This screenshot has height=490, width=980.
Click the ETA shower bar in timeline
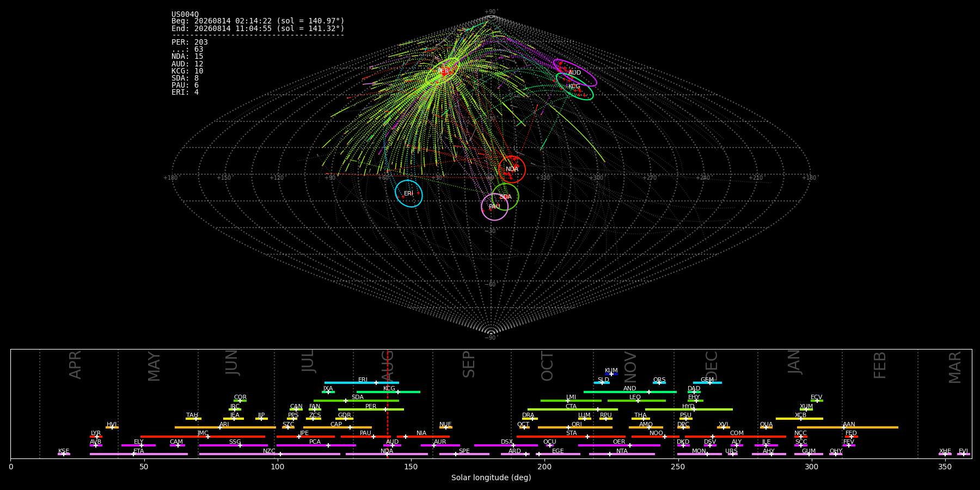pyautogui.click(x=139, y=454)
